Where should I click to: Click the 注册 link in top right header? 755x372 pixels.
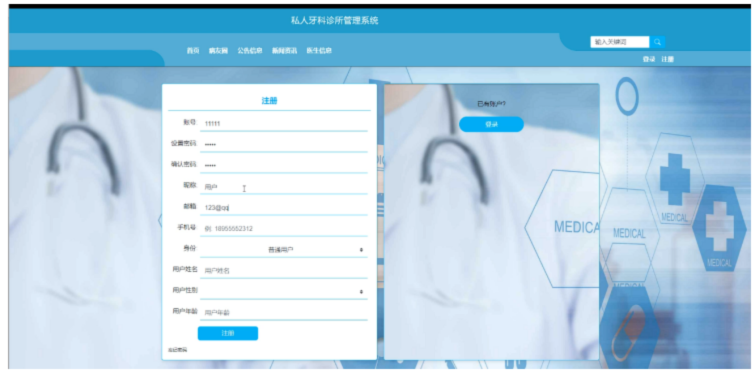click(x=667, y=59)
